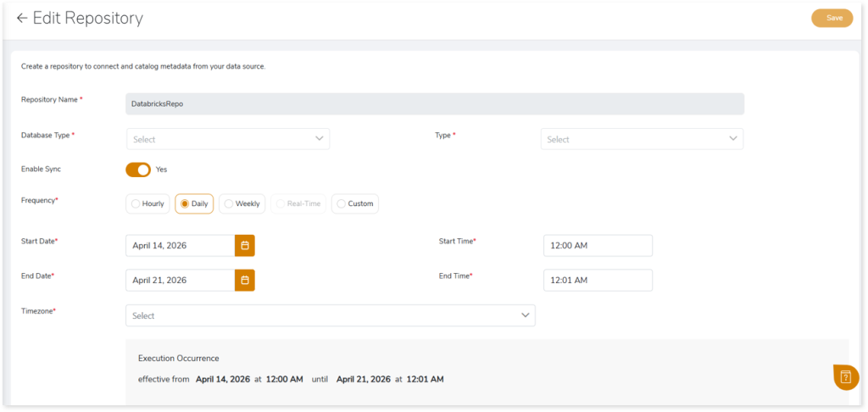Select the Daily frequency option
The image size is (868, 412).
(x=194, y=203)
